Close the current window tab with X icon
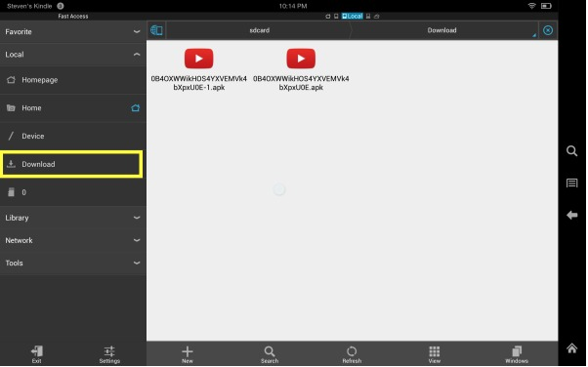Viewport: 588px width, 367px height. (x=548, y=30)
